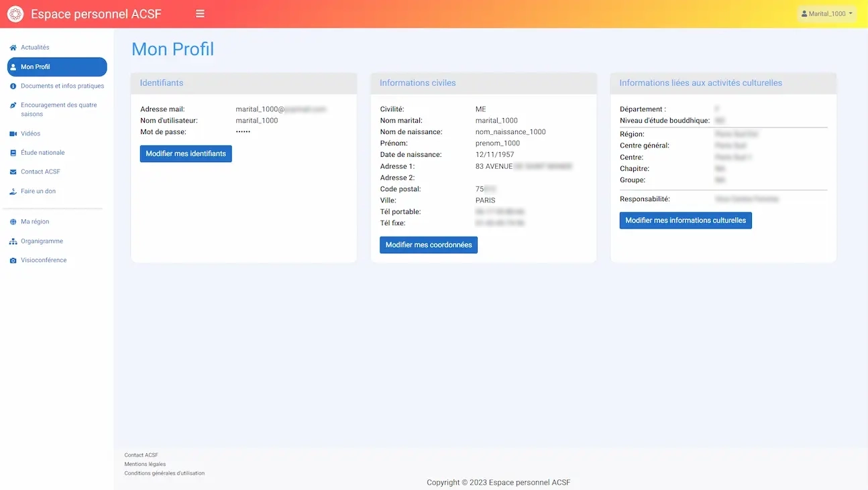The width and height of the screenshot is (868, 490).
Task: Click the Mon Profil user icon
Action: pyautogui.click(x=13, y=67)
